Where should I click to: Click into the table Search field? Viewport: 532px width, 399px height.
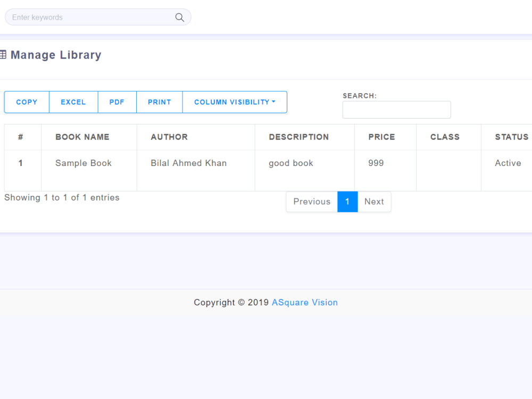[x=397, y=110]
